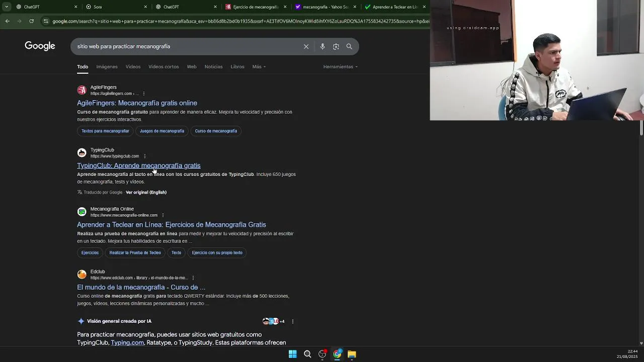Start voice search with microphone icon

click(x=323, y=46)
